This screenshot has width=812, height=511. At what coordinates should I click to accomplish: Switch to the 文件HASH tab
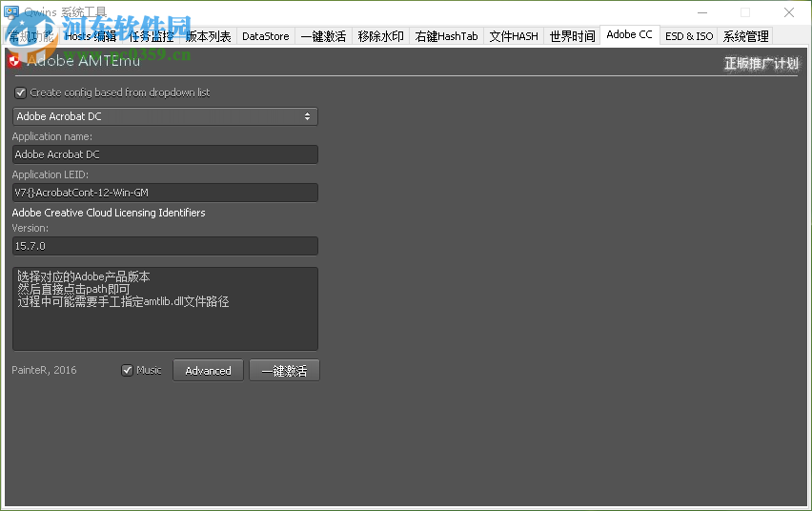click(x=514, y=36)
